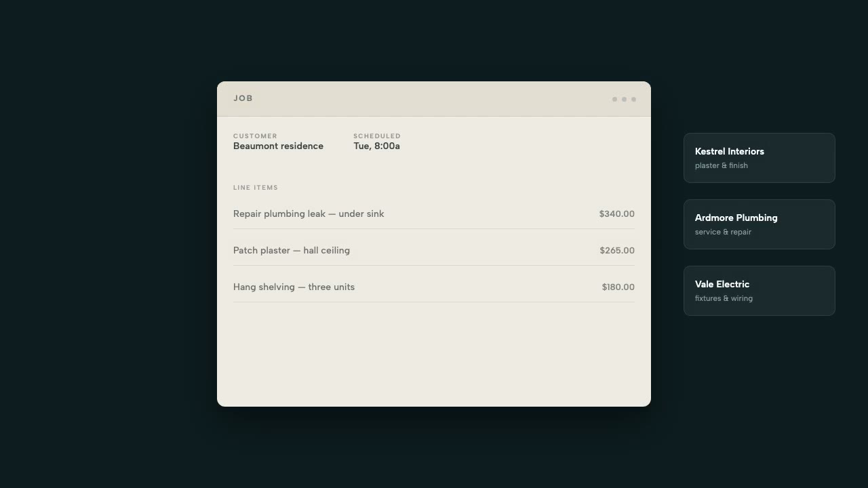The image size is (868, 488).
Task: Select the Hang shelving three units item
Action: pyautogui.click(x=434, y=287)
